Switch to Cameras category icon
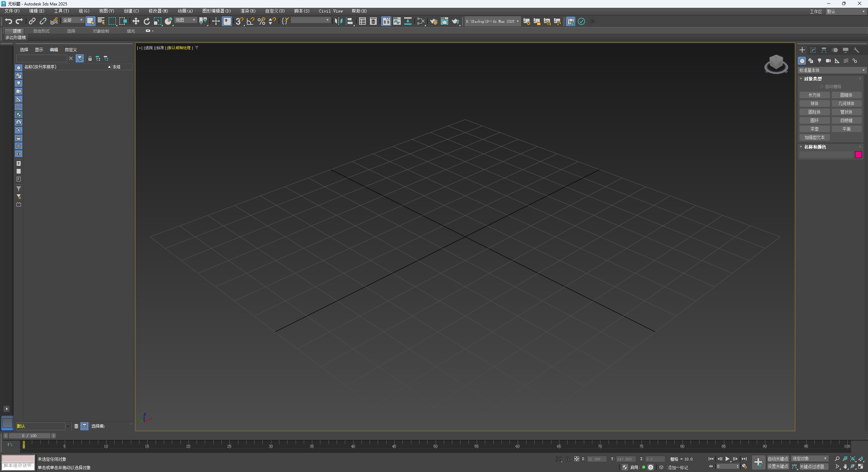 [828, 61]
